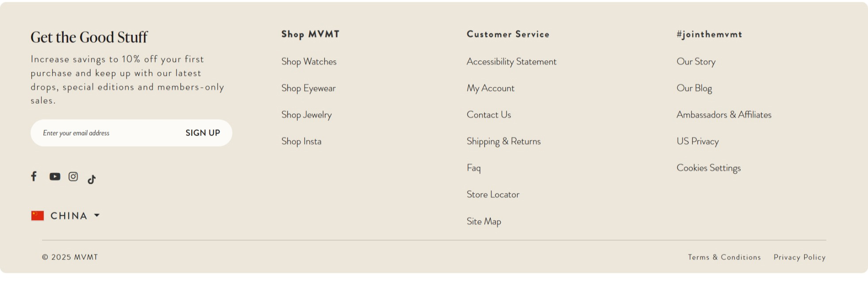Click the YouTube social icon
This screenshot has height=286, width=868.
pos(55,177)
